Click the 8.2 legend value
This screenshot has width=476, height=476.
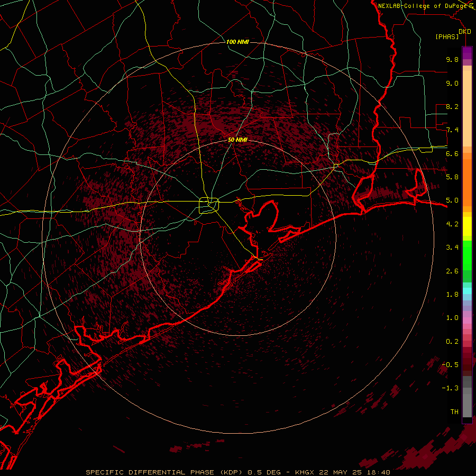(452, 106)
